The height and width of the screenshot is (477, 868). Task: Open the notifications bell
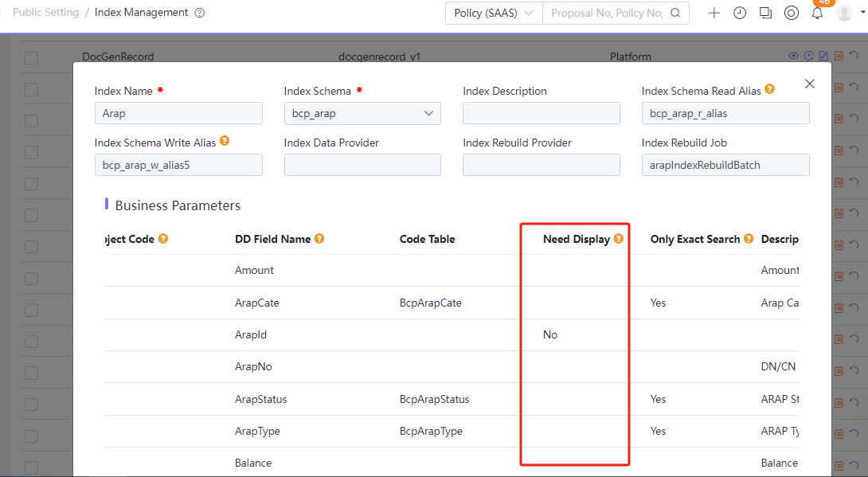pos(817,14)
